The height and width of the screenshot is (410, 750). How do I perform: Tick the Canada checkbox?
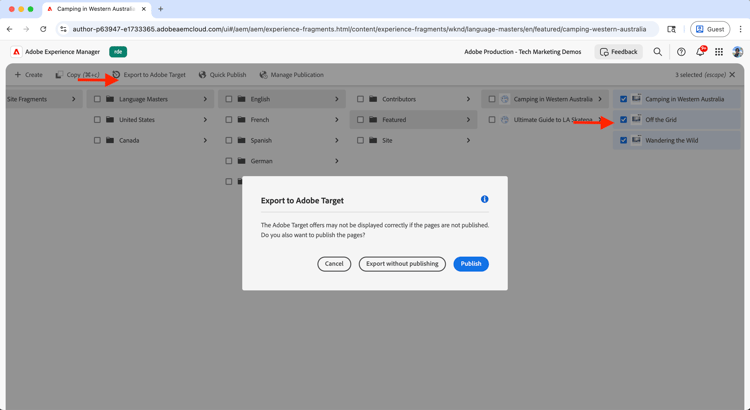click(x=98, y=140)
